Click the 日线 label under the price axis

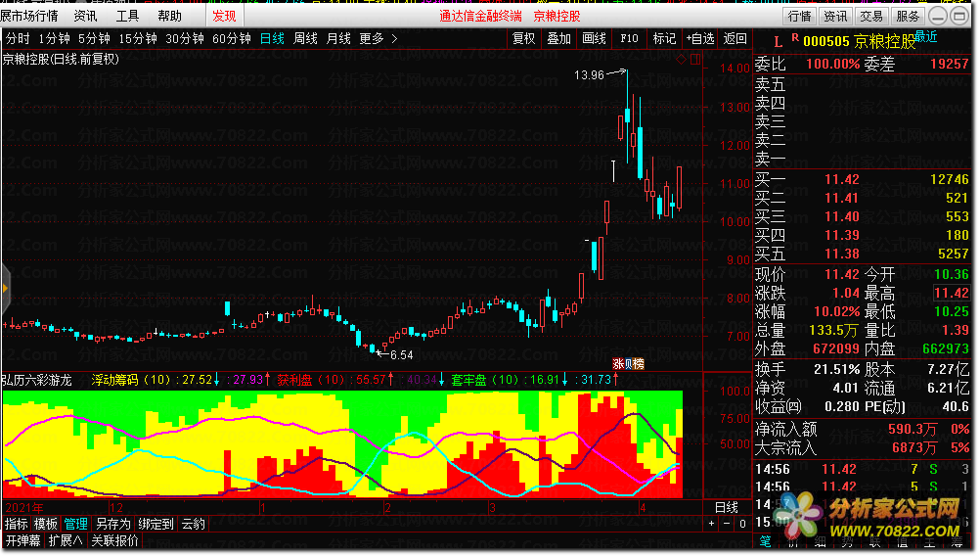[x=727, y=508]
